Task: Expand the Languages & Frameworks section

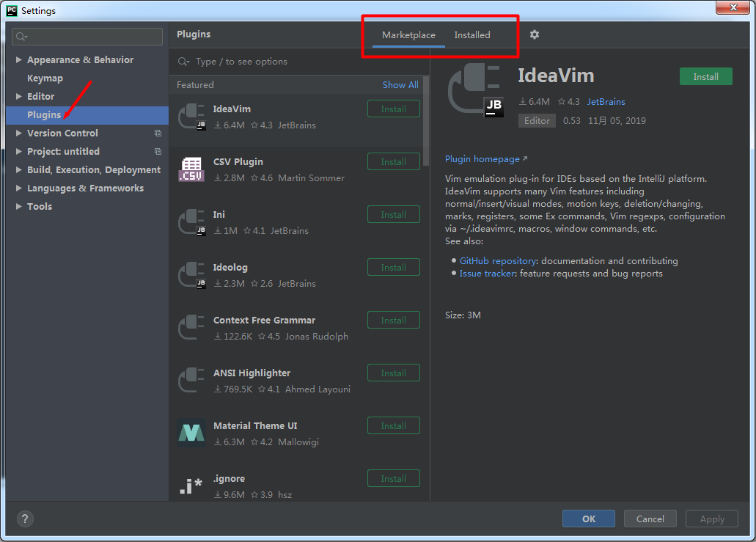Action: [19, 188]
